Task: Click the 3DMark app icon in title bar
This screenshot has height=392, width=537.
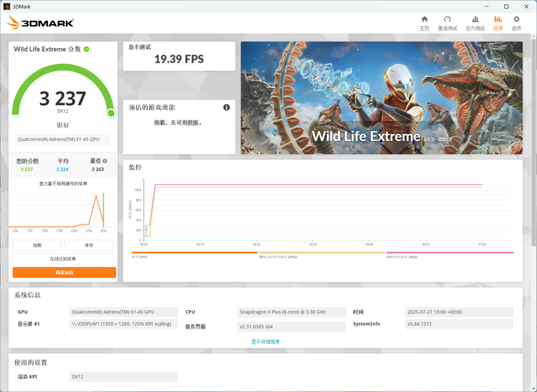Action: [x=6, y=6]
